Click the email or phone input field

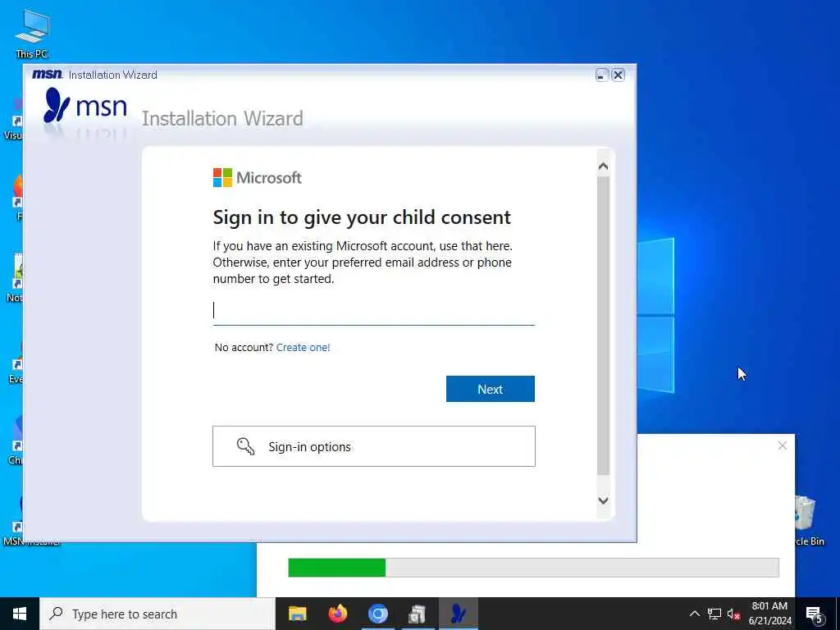pos(373,311)
